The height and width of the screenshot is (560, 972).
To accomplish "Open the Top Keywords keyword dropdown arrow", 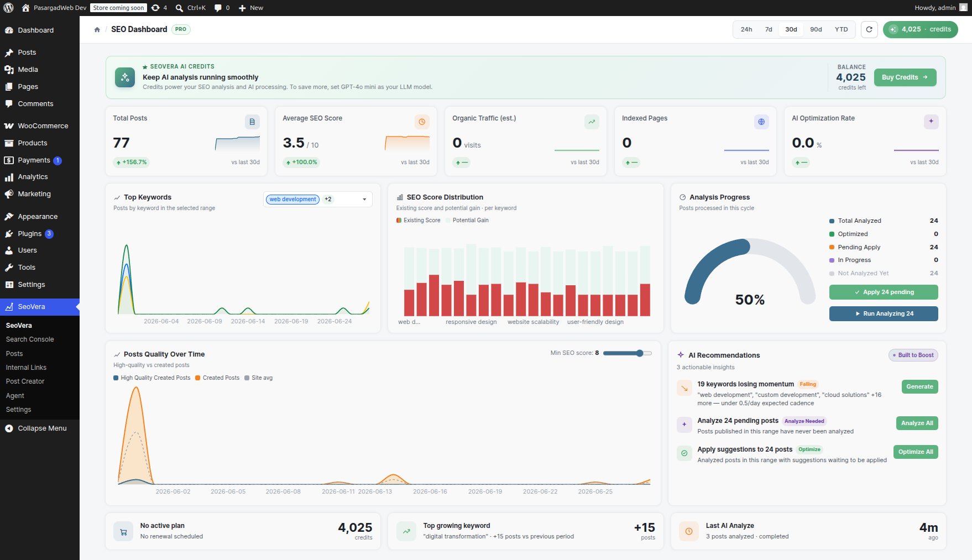I will click(x=364, y=200).
